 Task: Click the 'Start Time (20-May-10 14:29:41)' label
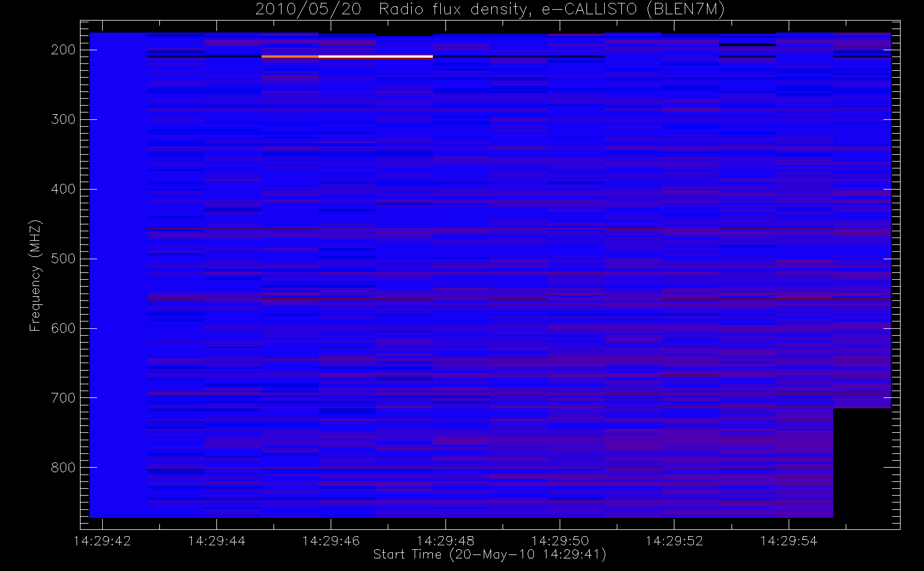(490, 554)
